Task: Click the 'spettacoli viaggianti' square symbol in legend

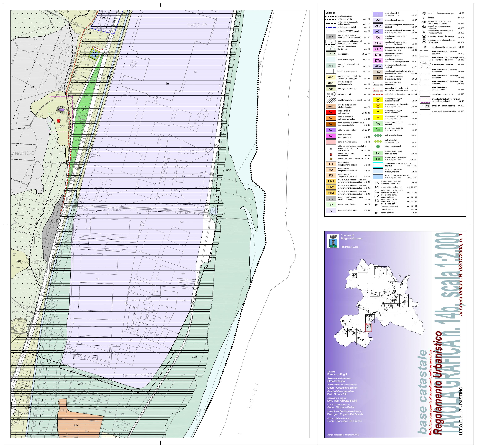Action: (424, 37)
